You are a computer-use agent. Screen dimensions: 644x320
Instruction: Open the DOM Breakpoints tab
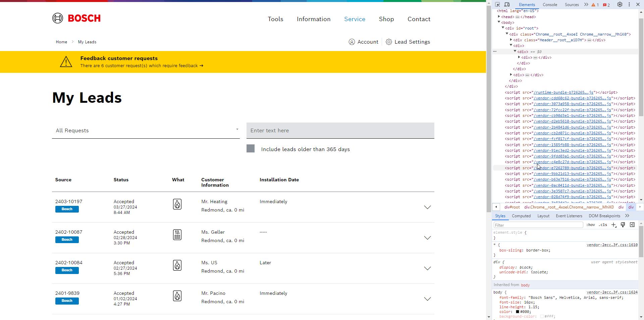point(604,216)
